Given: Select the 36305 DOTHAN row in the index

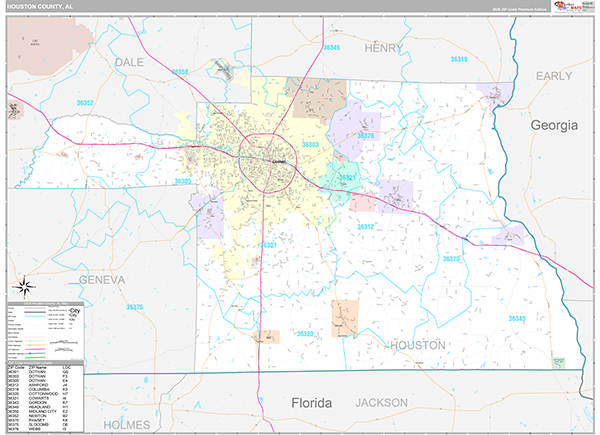Looking at the screenshot, I should coord(45,381).
